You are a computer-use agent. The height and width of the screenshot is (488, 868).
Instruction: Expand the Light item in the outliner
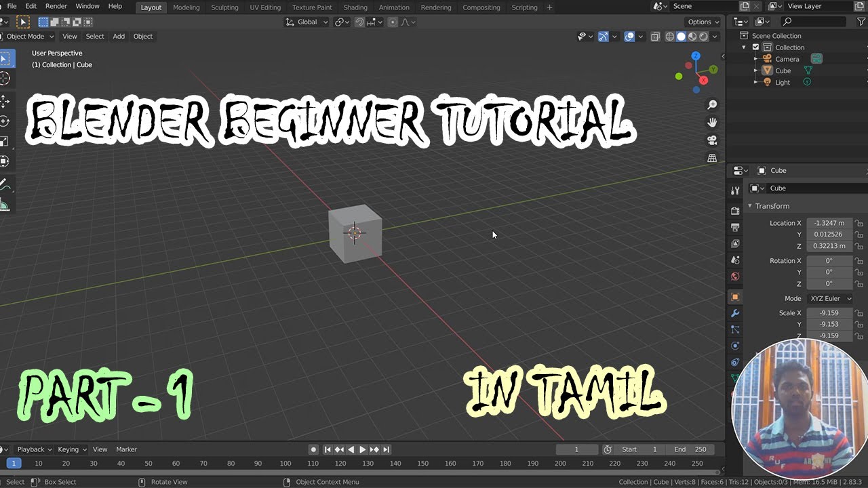(x=755, y=82)
